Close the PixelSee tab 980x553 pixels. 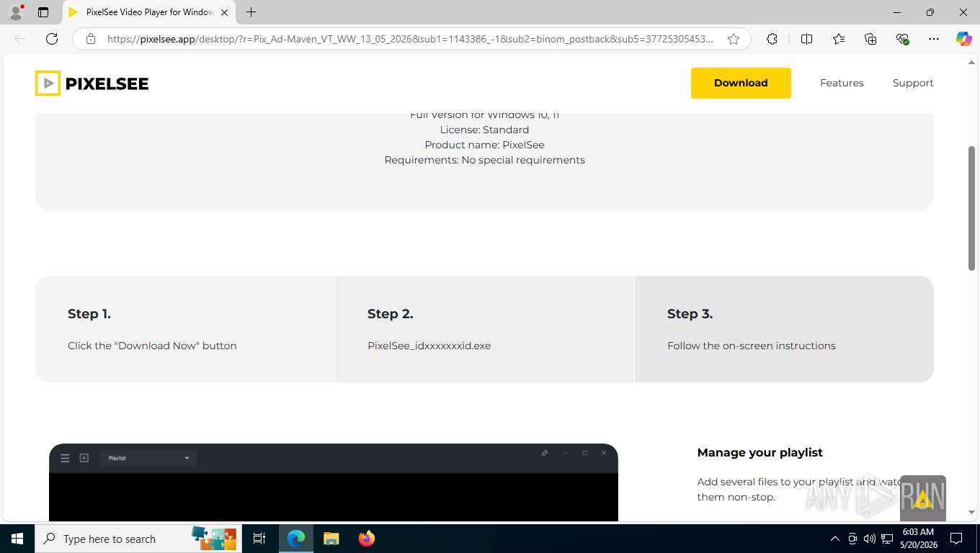tap(224, 12)
